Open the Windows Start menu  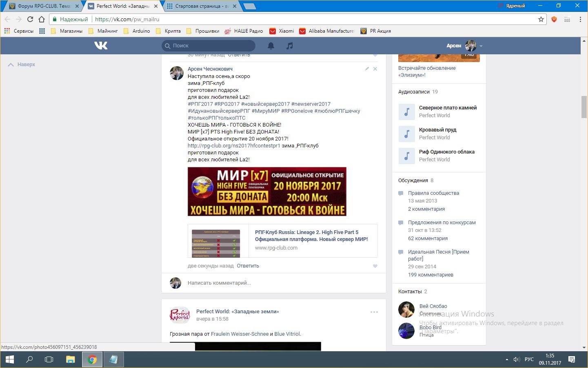(10, 359)
